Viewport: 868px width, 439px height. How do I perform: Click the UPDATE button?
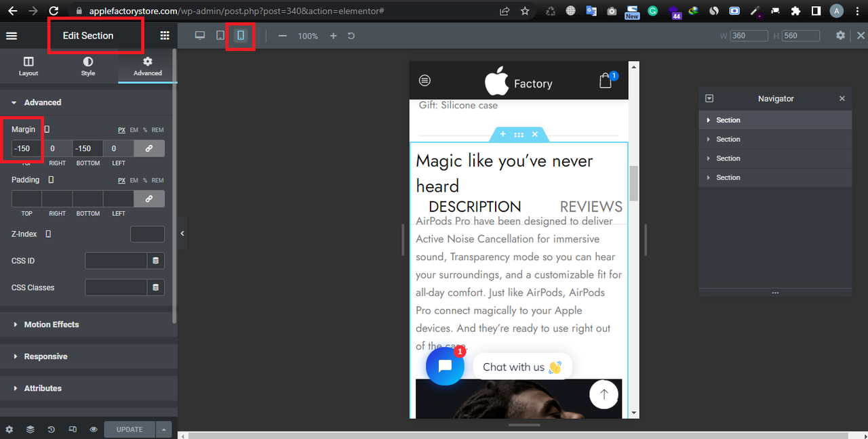130,430
